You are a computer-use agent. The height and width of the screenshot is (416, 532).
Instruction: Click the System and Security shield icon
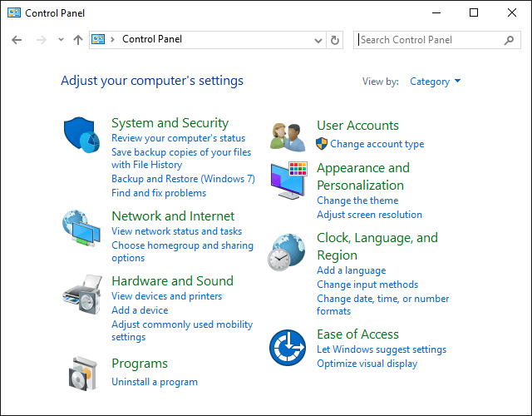(x=81, y=133)
